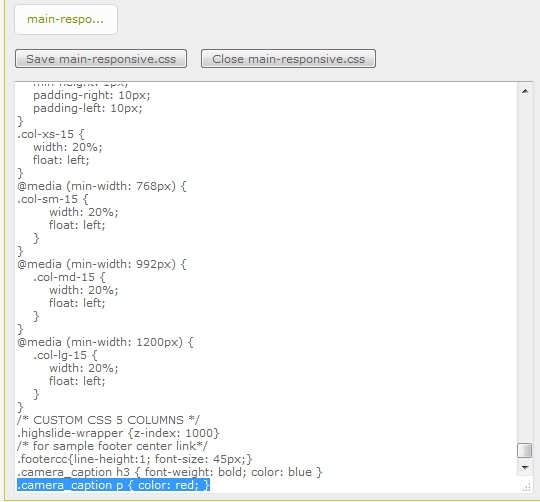Image resolution: width=540 pixels, height=502 pixels.
Task: Click the scrollbar down arrow
Action: (x=525, y=468)
